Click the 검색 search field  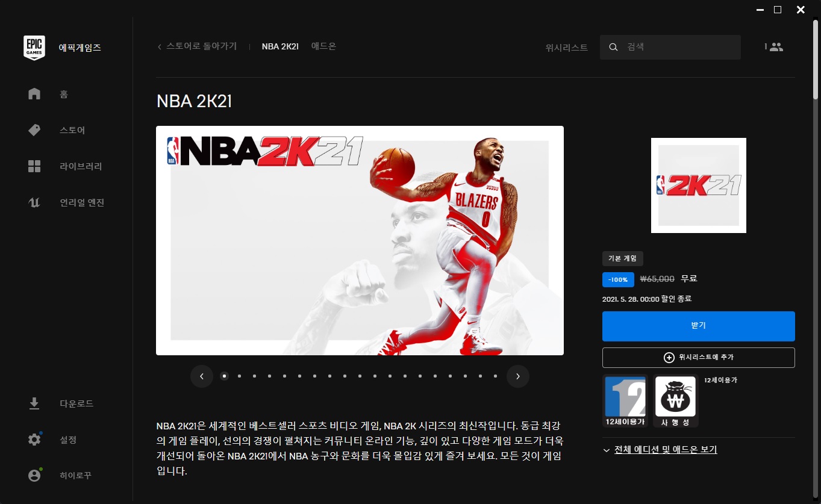(x=670, y=47)
